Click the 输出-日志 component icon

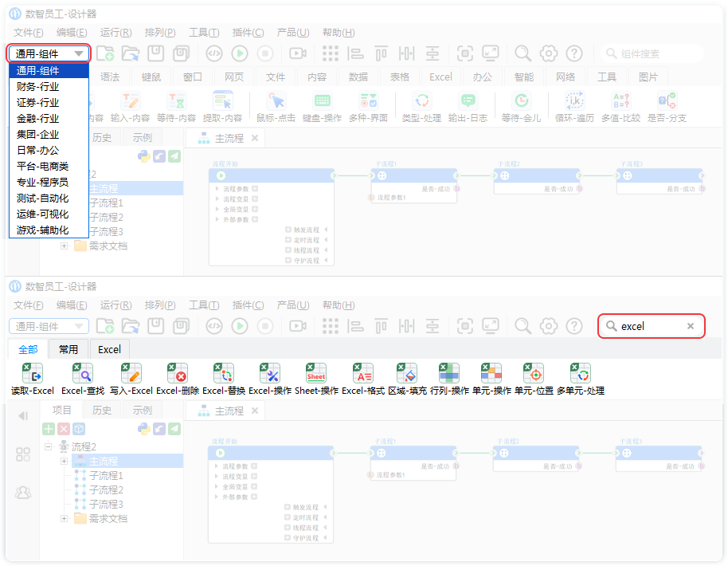click(x=468, y=101)
